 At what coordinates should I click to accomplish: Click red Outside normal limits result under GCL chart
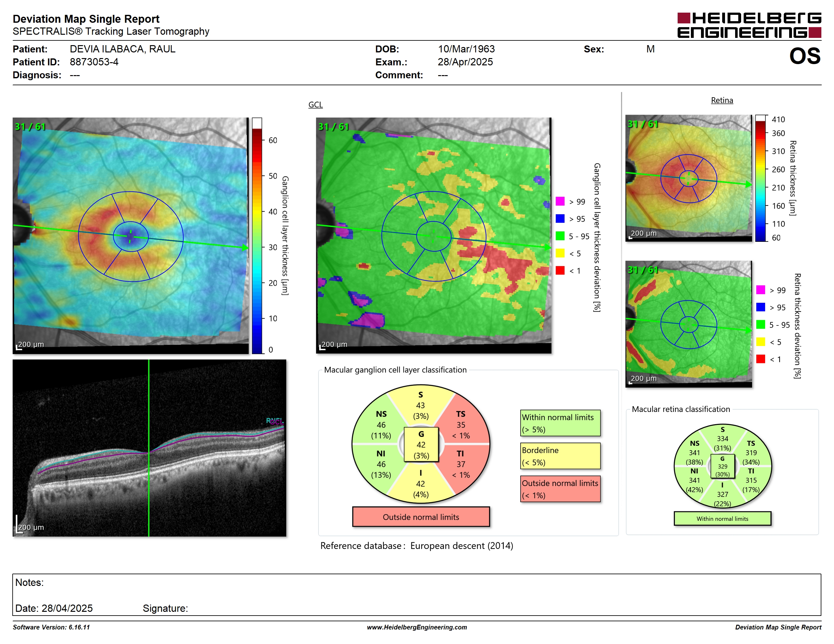(421, 517)
